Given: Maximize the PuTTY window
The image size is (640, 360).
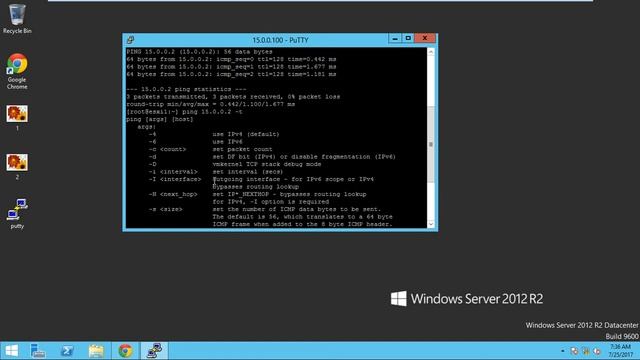Looking at the screenshot, I should 408,38.
